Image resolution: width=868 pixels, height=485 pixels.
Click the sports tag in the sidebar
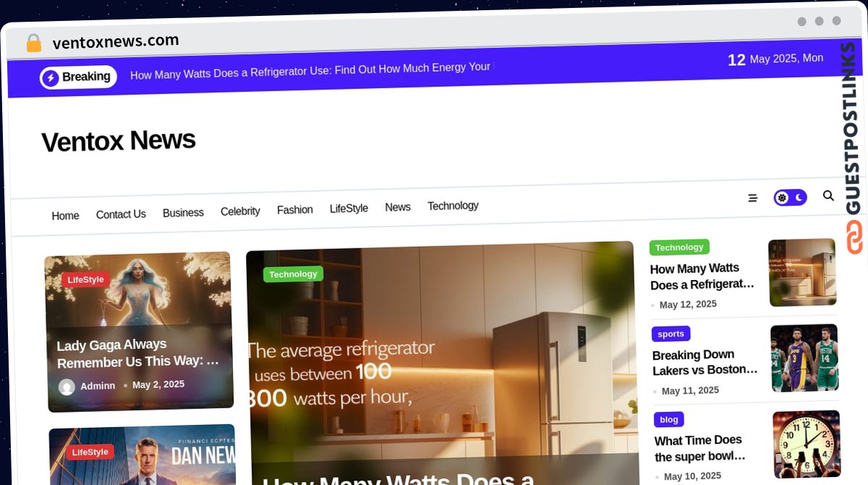[x=671, y=334]
